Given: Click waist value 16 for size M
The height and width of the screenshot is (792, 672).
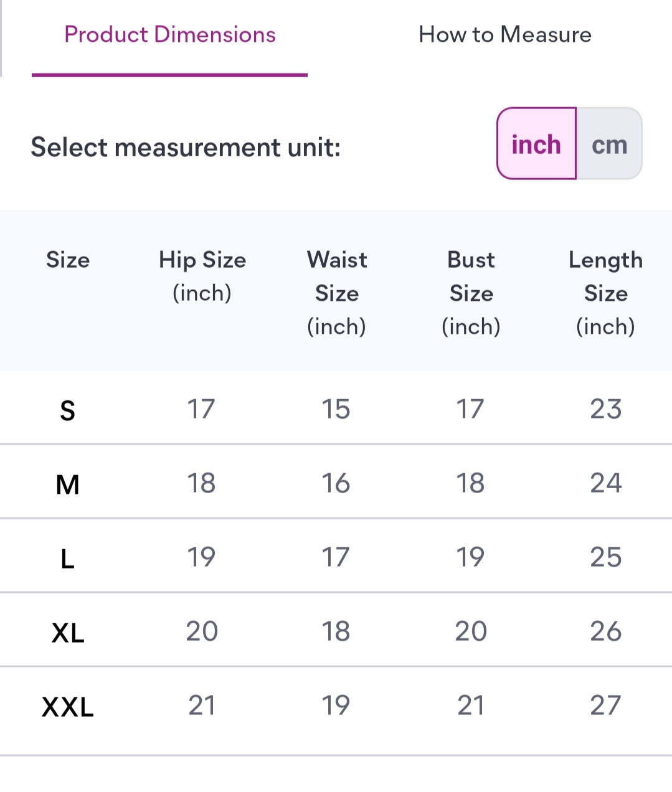Looking at the screenshot, I should click(336, 483).
